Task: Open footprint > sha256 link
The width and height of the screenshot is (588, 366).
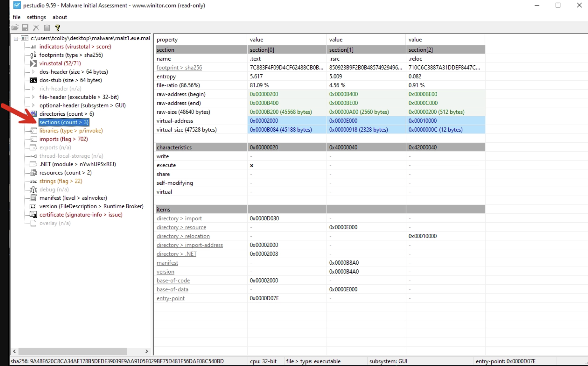Action: 179,67
